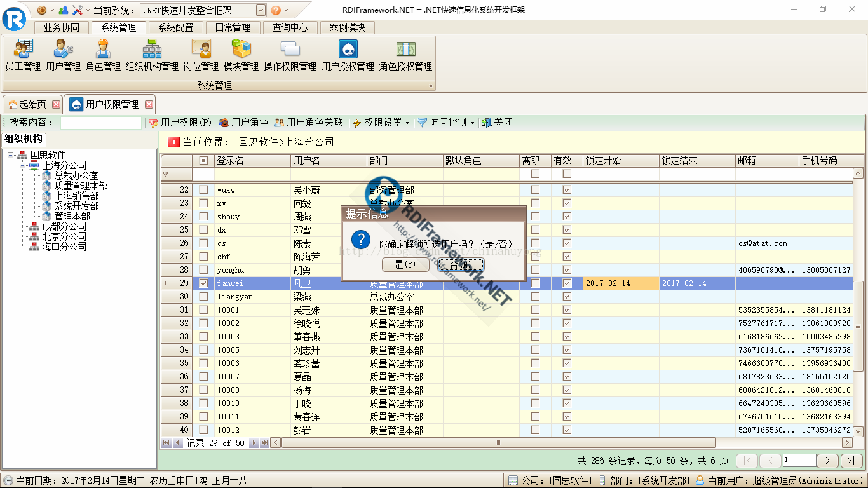Open 员工管理 employee management icon
The image size is (868, 488).
23,55
